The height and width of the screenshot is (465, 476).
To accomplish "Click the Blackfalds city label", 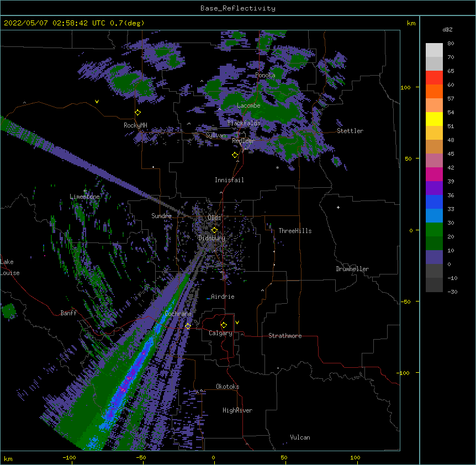I will click(x=244, y=123).
